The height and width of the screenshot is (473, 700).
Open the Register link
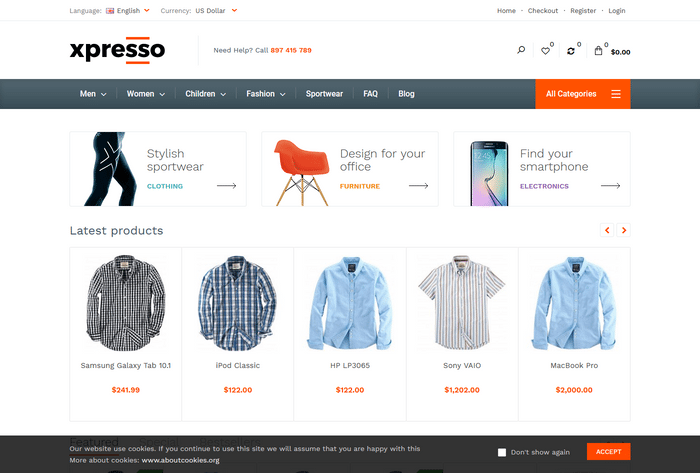583,11
